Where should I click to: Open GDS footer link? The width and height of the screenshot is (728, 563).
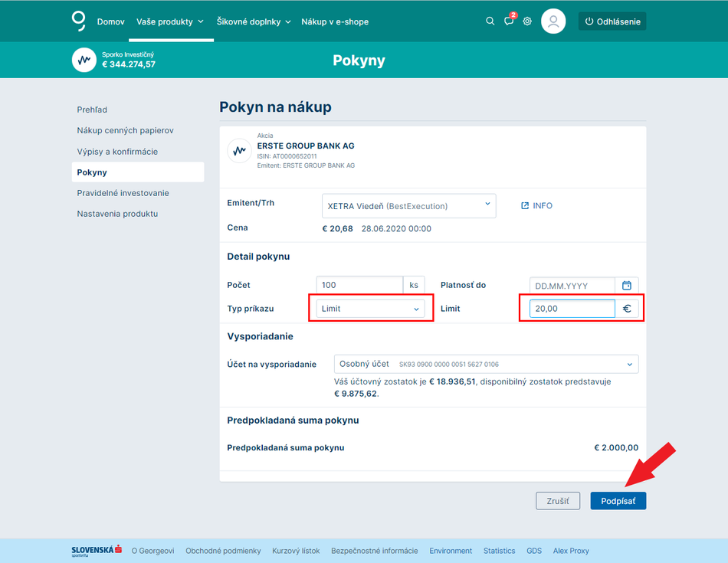pyautogui.click(x=534, y=551)
